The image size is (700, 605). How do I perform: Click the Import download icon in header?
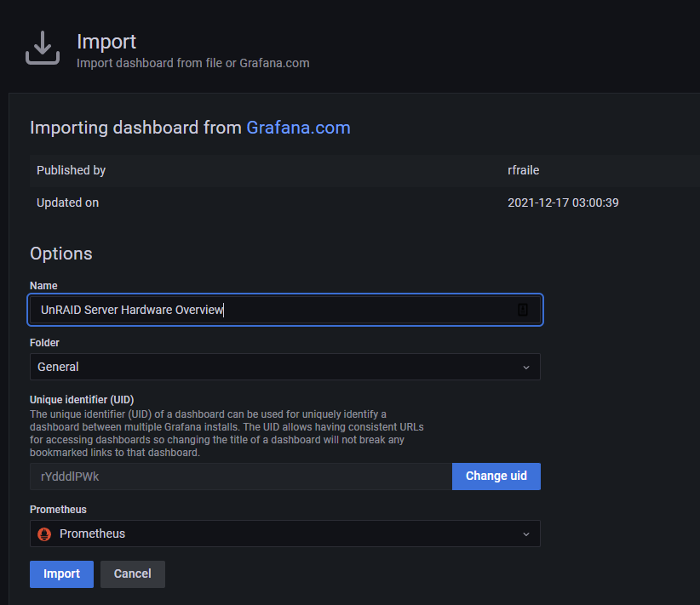(43, 48)
